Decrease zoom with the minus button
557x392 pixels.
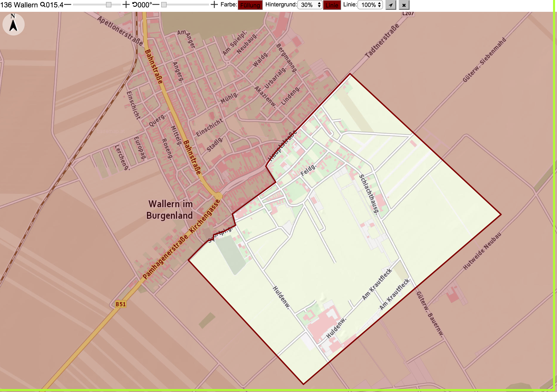tap(68, 5)
